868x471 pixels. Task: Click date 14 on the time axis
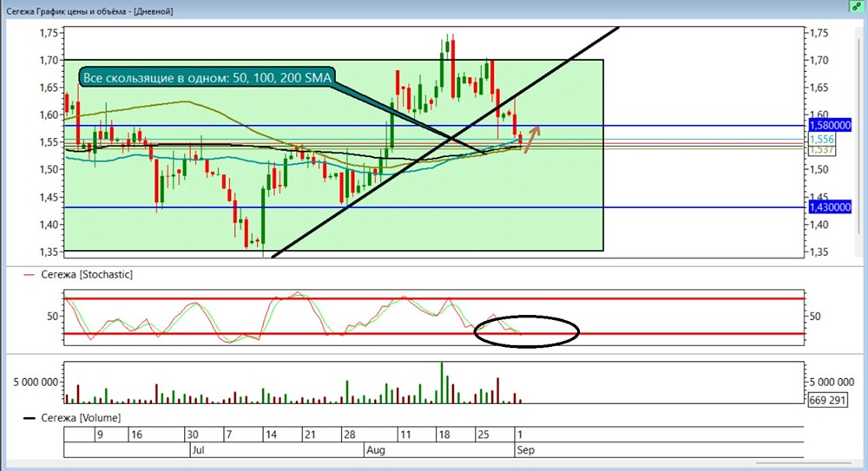click(271, 435)
